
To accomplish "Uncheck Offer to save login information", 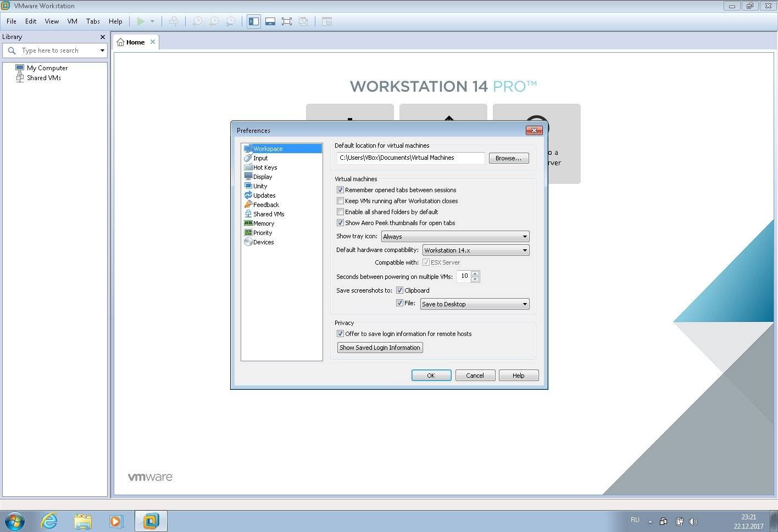I will point(340,334).
